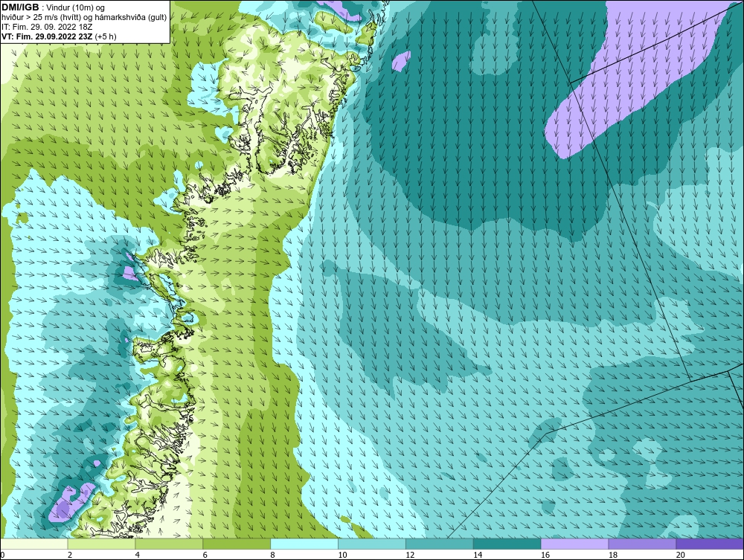744x560 pixels.
Task: Click the 2–4 m/s light green swatch
Action: tap(101, 544)
